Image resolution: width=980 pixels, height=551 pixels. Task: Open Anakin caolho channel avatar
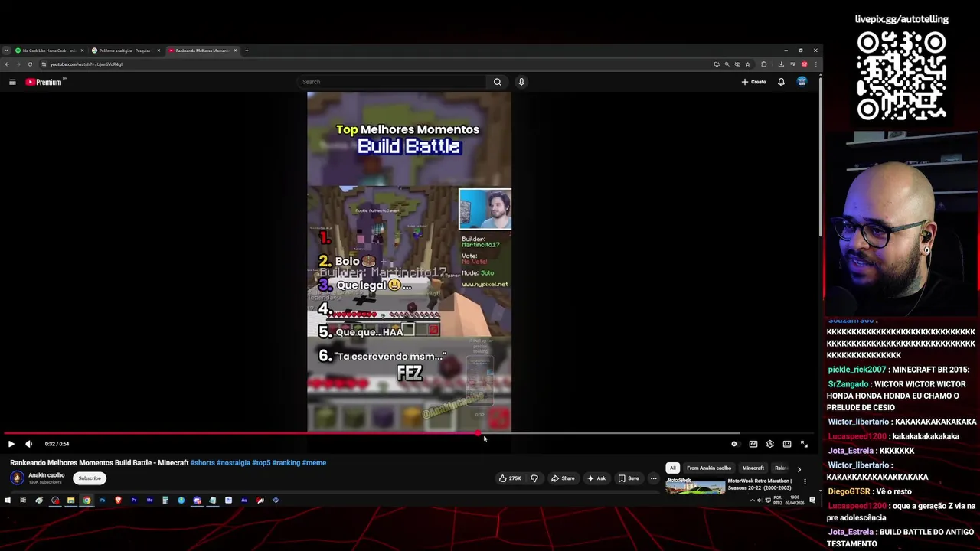coord(17,478)
